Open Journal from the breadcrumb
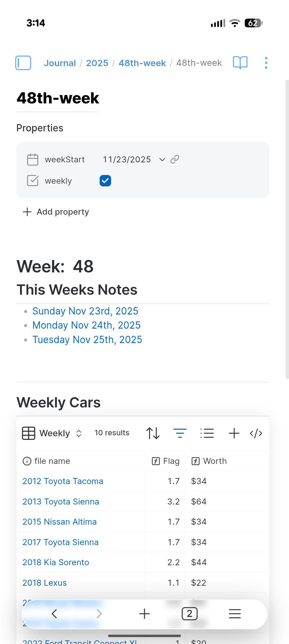This screenshot has height=644, width=289. click(x=60, y=63)
